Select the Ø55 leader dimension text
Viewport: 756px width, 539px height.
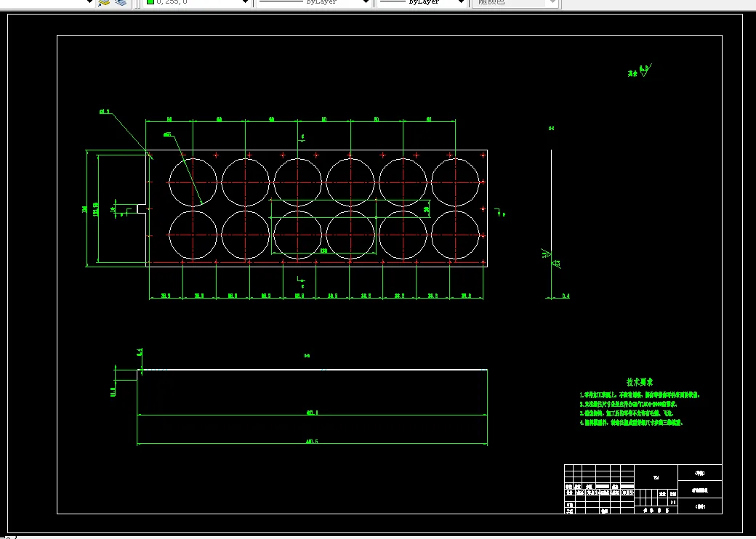click(x=167, y=135)
